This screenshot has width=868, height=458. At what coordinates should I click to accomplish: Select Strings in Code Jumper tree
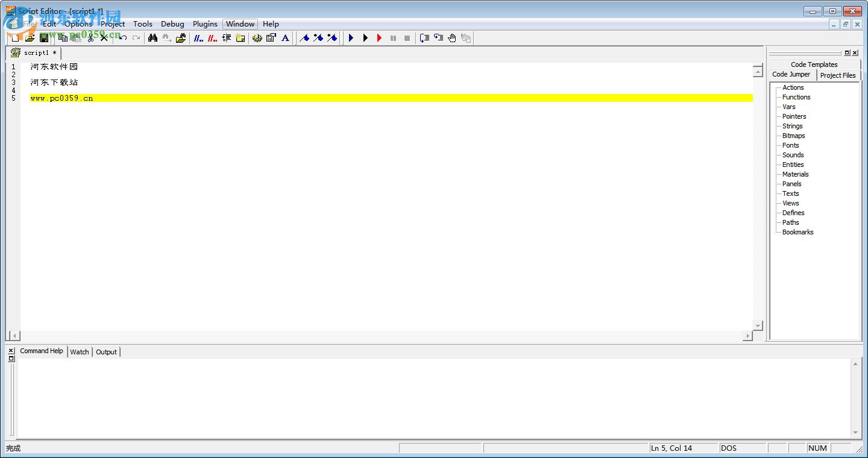coord(793,126)
